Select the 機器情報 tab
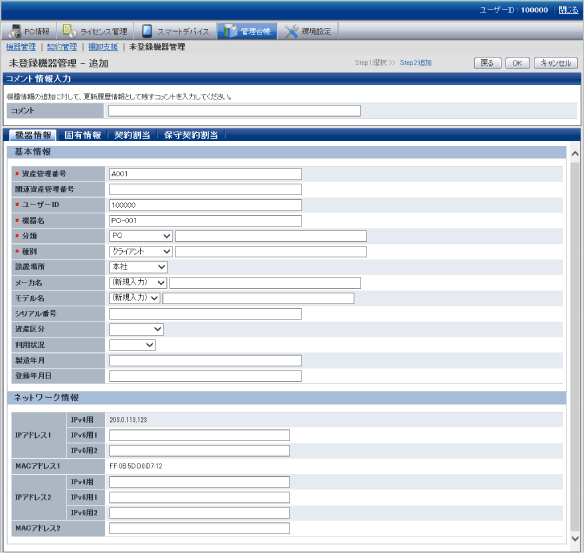The width and height of the screenshot is (584, 553). (33, 135)
